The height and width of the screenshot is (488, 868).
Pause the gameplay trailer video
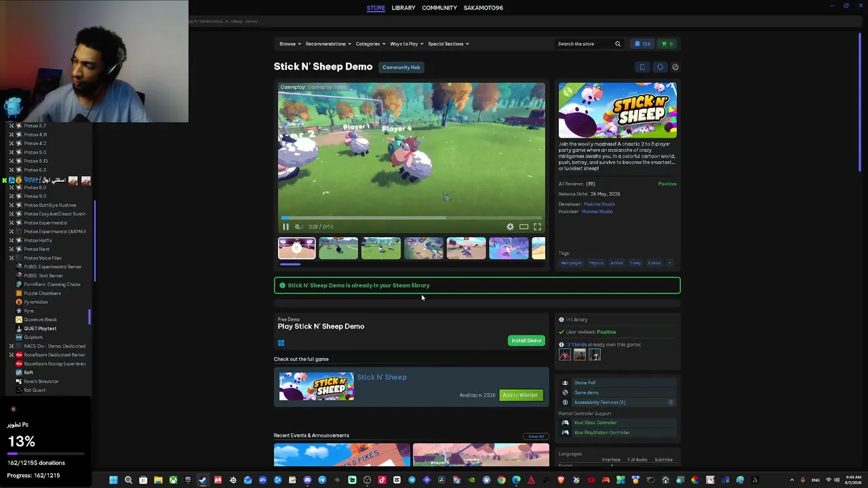(x=285, y=227)
